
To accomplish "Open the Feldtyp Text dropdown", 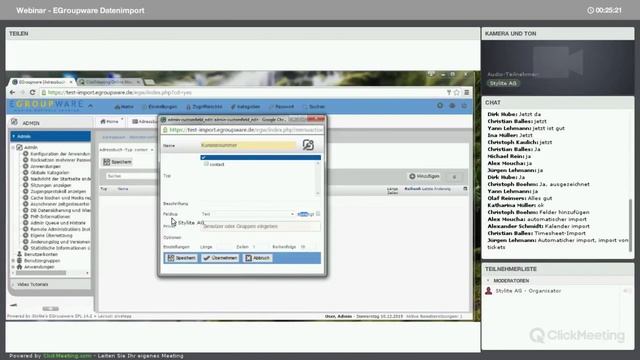I will 247,214.
